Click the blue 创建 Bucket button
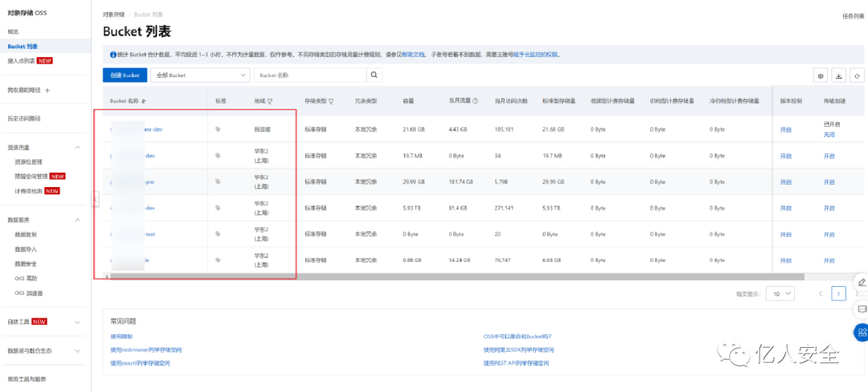The height and width of the screenshot is (392, 868). [125, 76]
